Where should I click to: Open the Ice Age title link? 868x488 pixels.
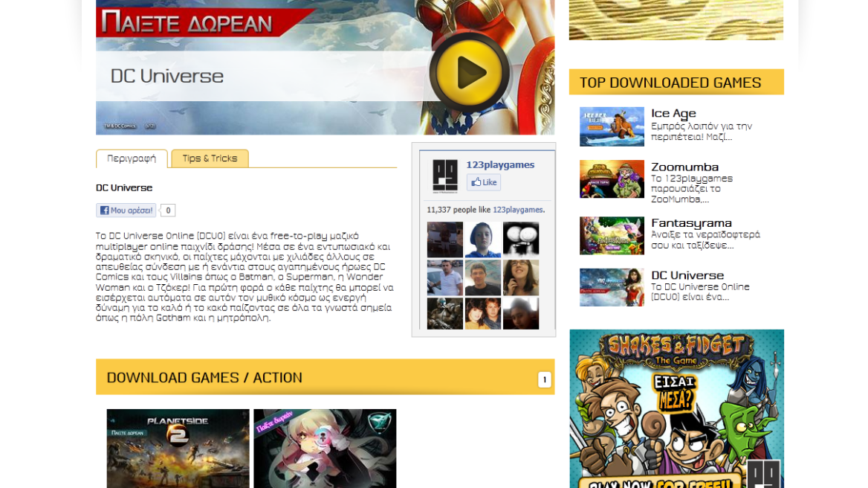(x=673, y=113)
